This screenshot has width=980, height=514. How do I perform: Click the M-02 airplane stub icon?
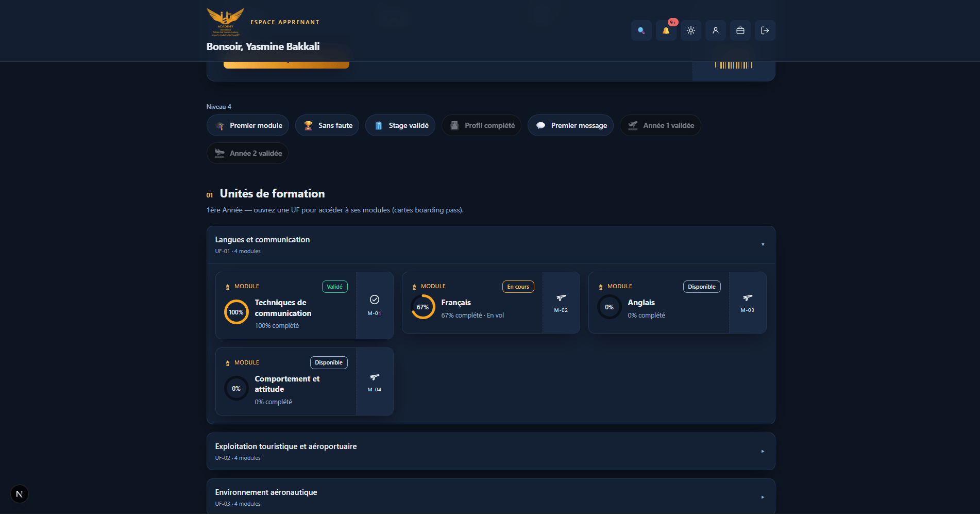coord(561,298)
